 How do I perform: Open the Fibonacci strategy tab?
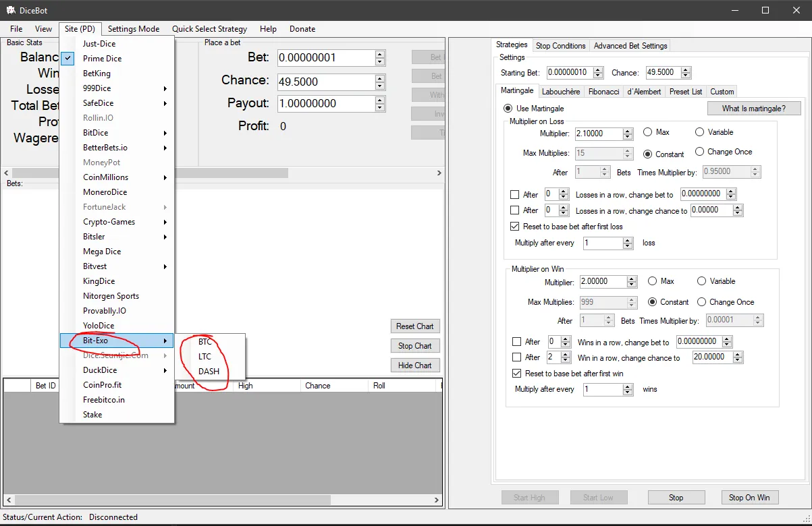point(603,91)
